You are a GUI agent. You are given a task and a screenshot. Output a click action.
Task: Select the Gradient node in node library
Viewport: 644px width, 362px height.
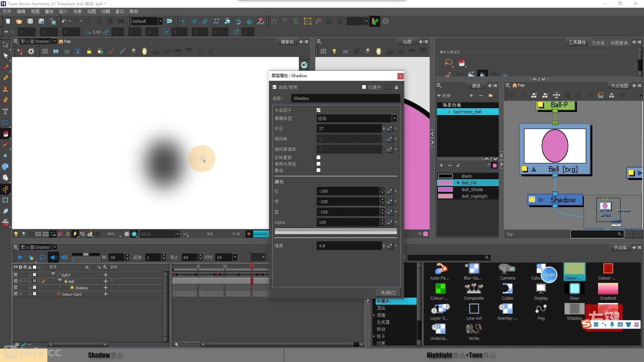click(x=608, y=292)
